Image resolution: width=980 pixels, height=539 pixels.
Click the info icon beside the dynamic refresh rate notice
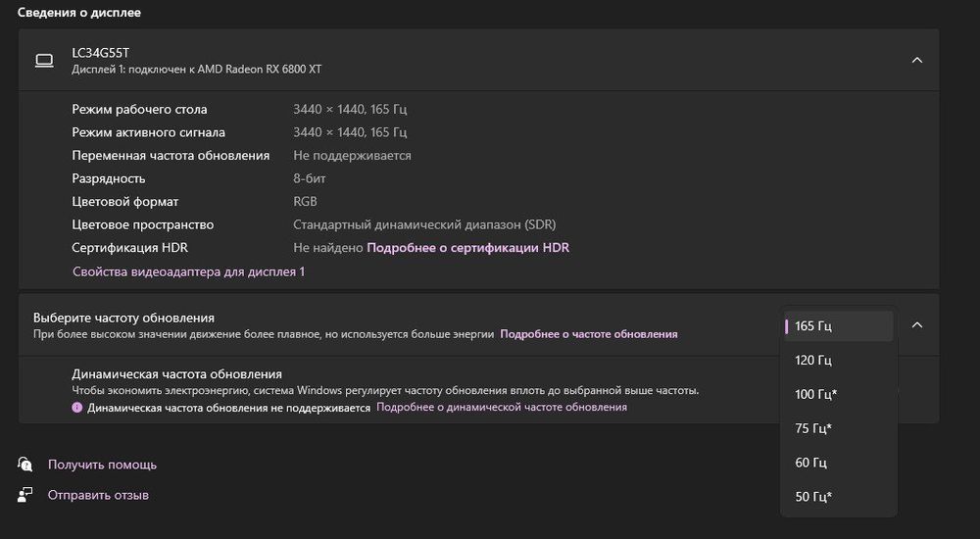click(x=77, y=407)
